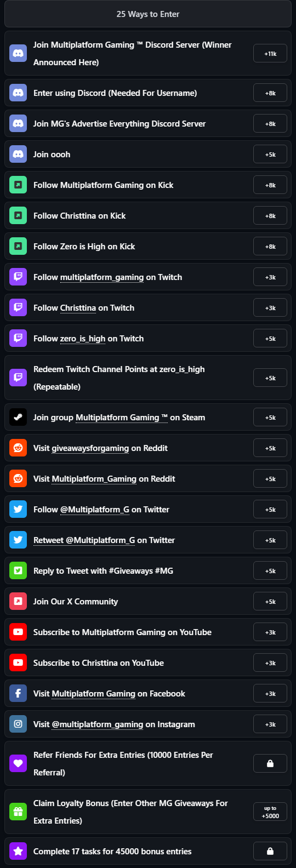Click Steam icon for Multiplatform Gaming group
The image size is (296, 868).
pyautogui.click(x=18, y=418)
